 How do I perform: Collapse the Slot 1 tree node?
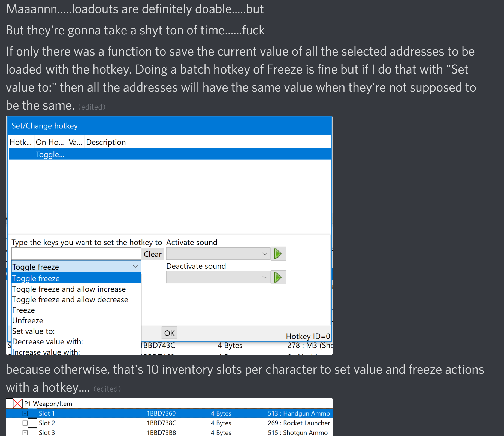click(25, 413)
